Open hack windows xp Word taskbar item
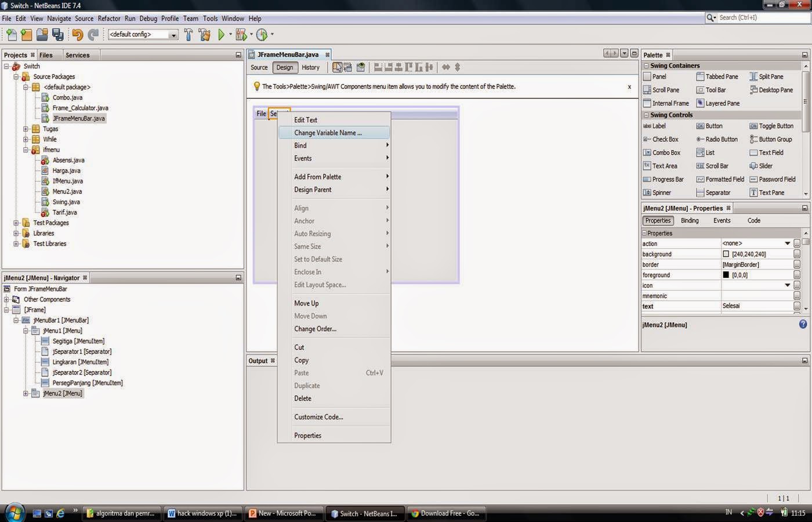812x522 pixels. (203, 513)
